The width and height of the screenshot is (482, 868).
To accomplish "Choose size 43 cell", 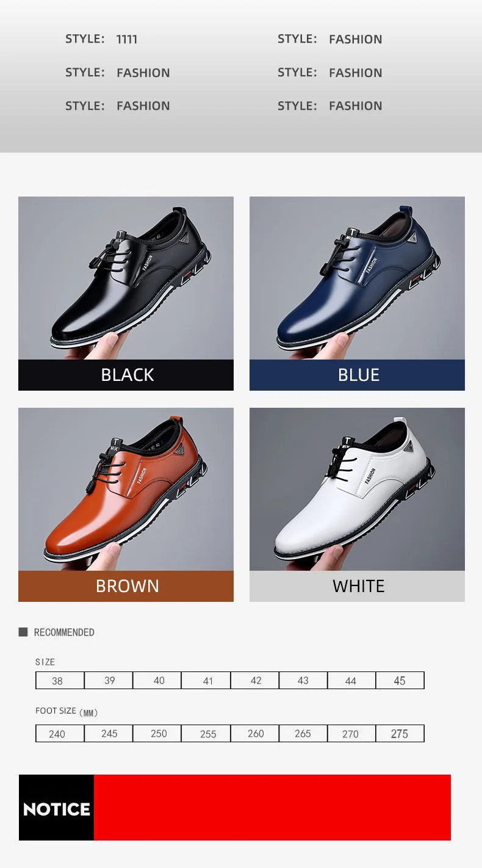I will 303,681.
